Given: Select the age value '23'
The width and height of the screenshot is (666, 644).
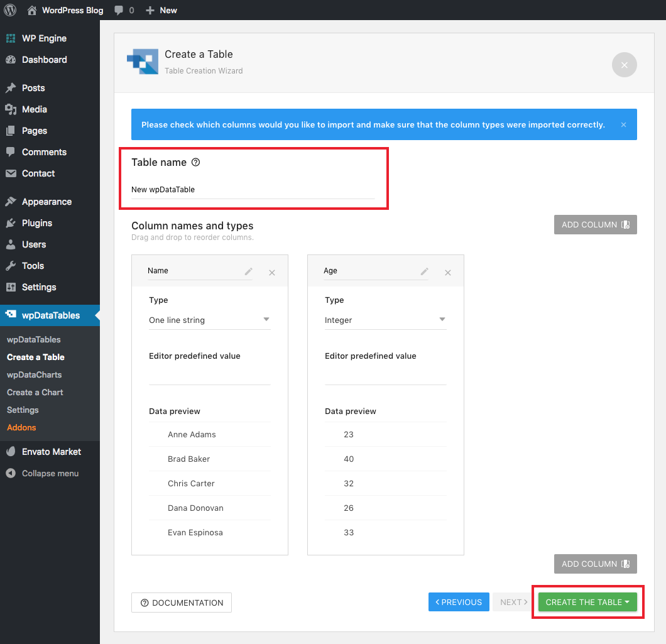Looking at the screenshot, I should click(348, 435).
